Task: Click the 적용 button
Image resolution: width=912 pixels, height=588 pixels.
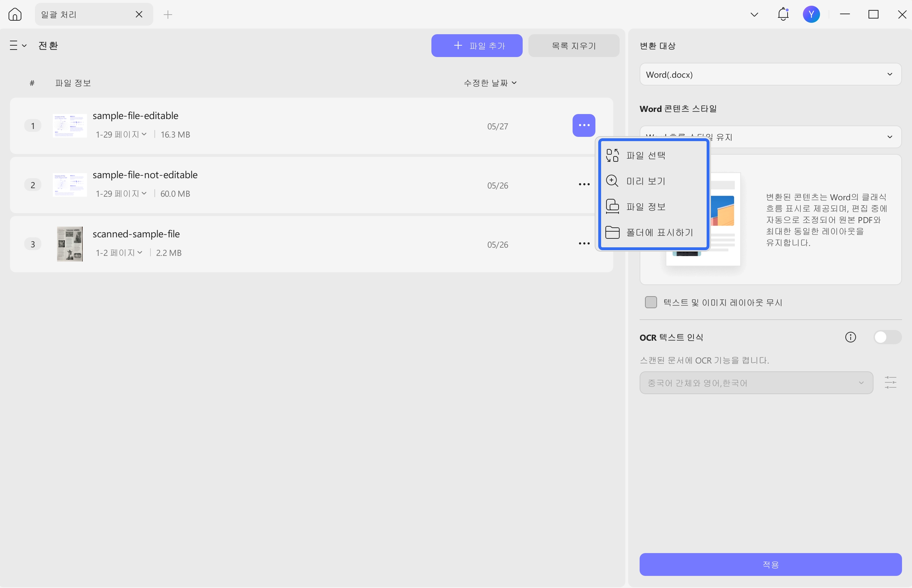Action: 770,564
